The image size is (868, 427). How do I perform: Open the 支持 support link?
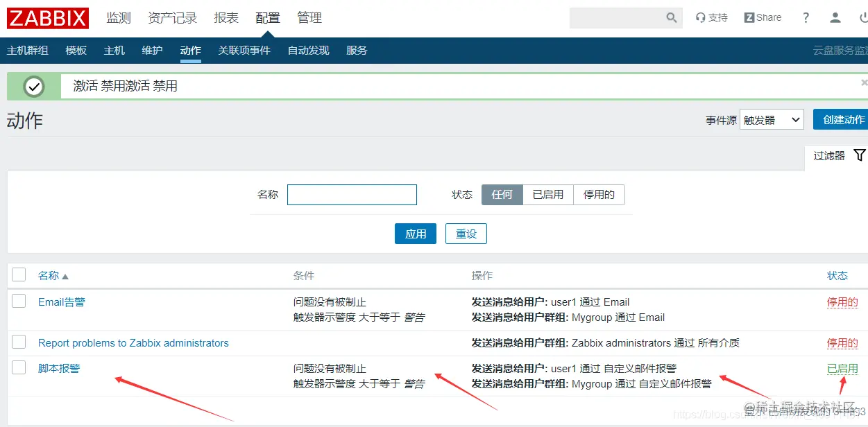(712, 18)
